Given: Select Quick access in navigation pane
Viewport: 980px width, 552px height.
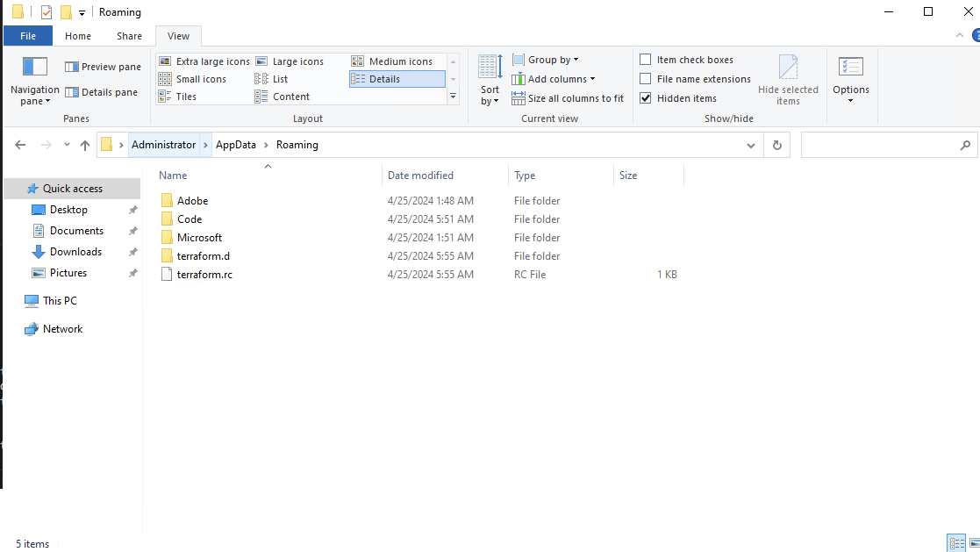Looking at the screenshot, I should pos(73,188).
